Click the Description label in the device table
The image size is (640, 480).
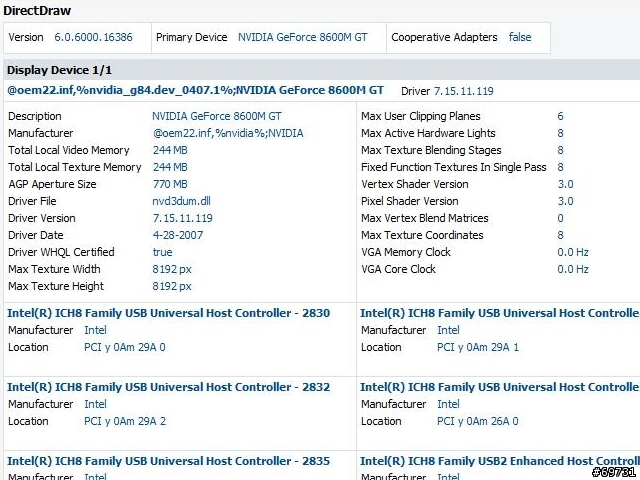point(35,116)
